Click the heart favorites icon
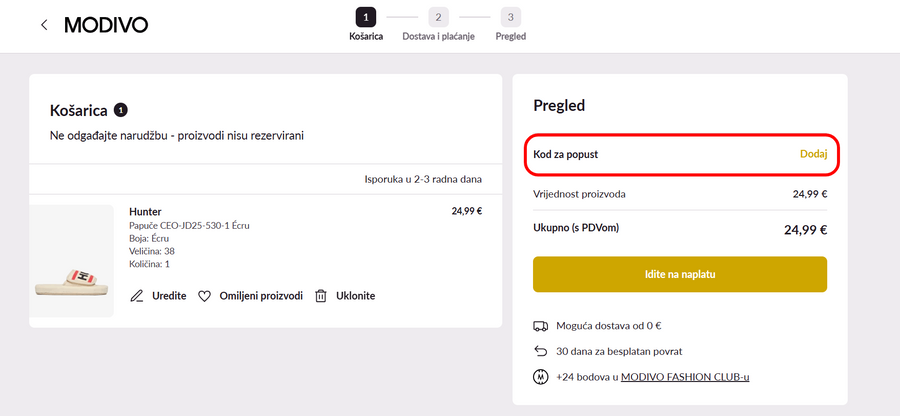 (x=204, y=296)
